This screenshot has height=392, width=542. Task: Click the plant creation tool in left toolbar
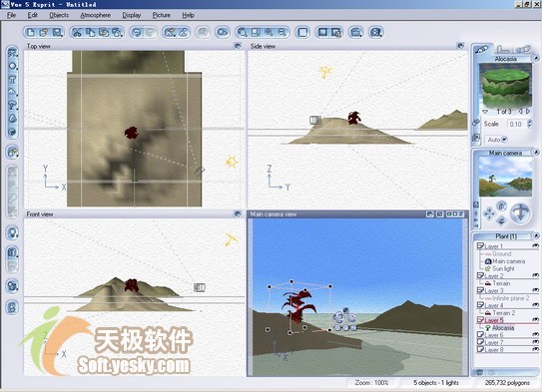[x=12, y=105]
